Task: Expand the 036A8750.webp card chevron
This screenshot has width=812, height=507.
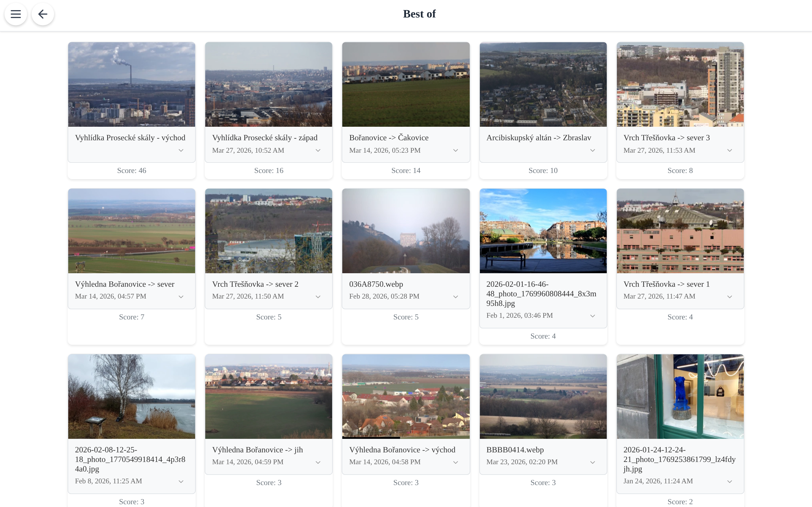Action: pos(455,297)
